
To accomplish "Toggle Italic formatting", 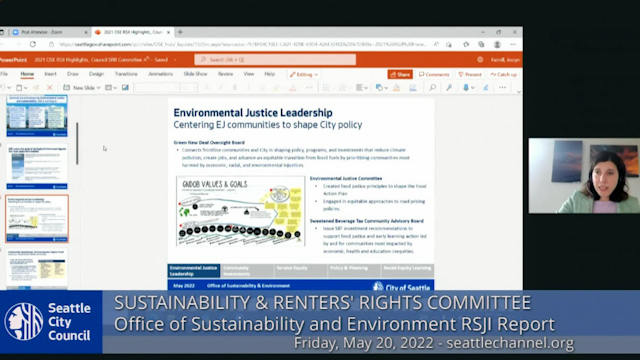I will point(248,88).
